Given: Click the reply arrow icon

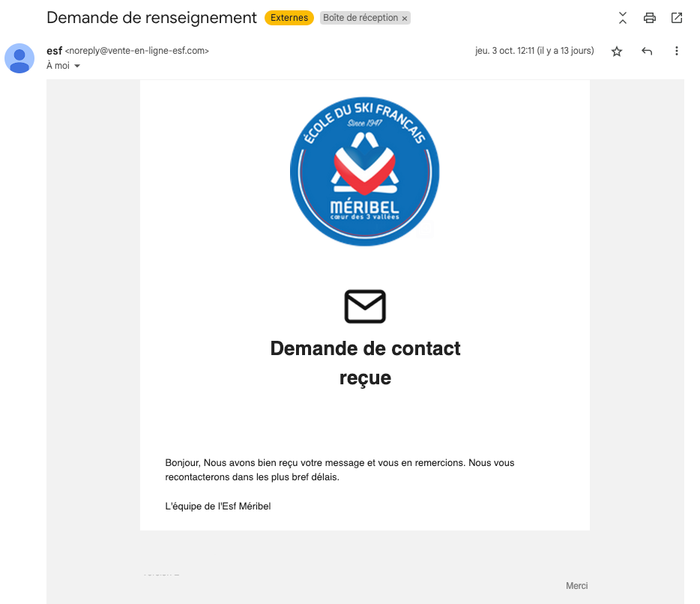Looking at the screenshot, I should click(647, 51).
